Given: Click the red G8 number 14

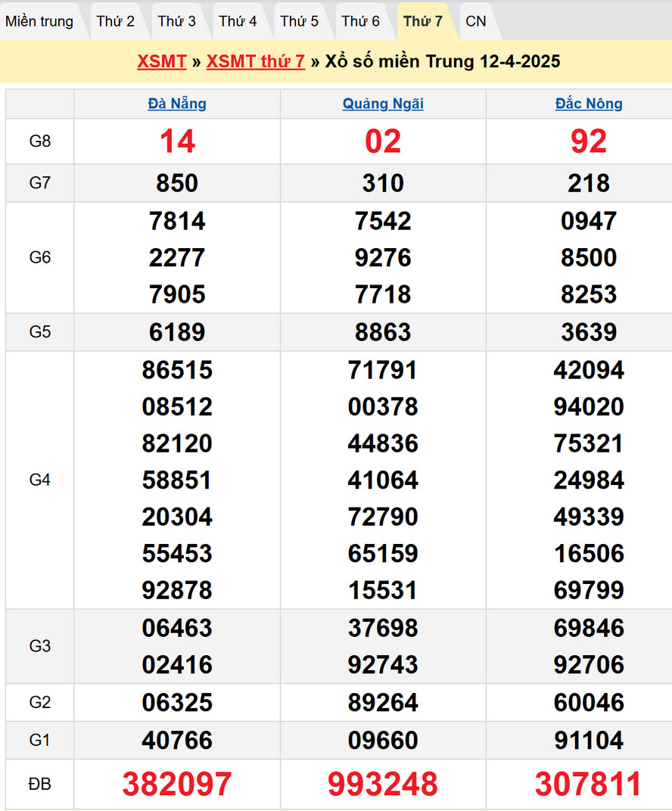Looking at the screenshot, I should tap(177, 141).
